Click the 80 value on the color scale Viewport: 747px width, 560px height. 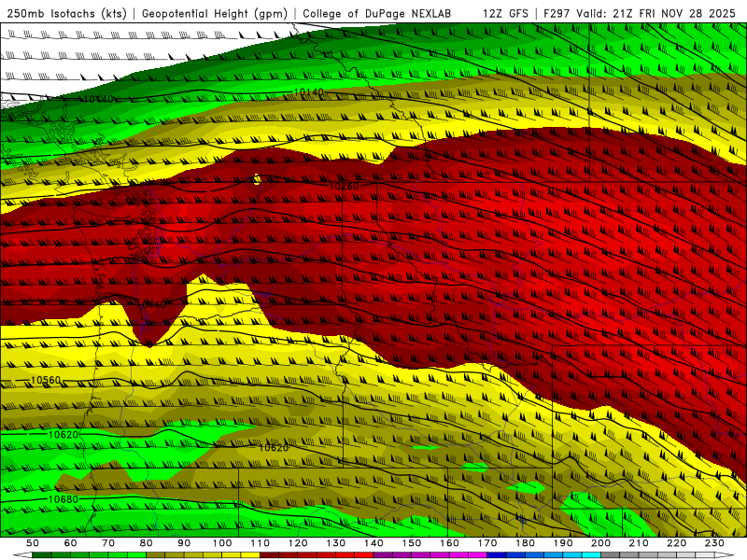pos(147,543)
